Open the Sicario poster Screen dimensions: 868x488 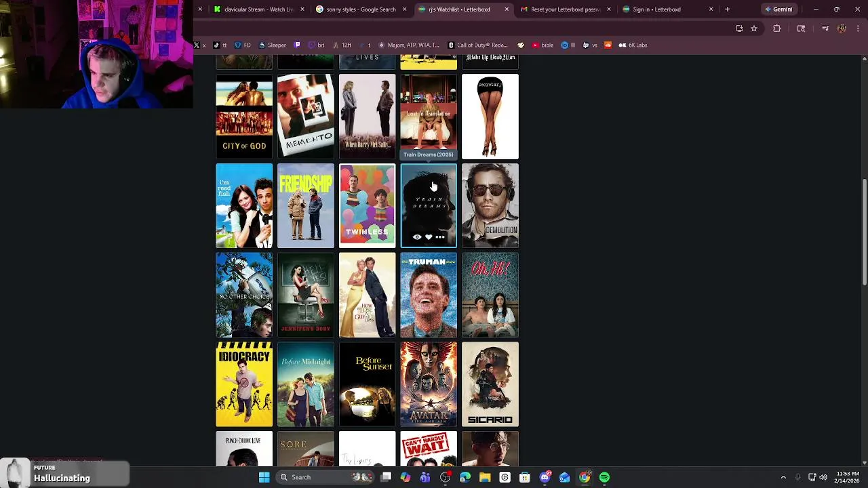coord(490,384)
